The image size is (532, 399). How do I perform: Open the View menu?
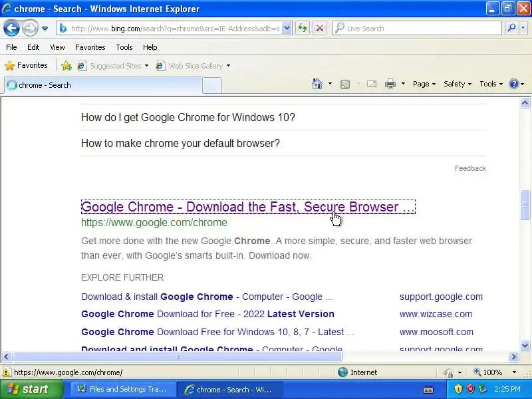click(57, 47)
